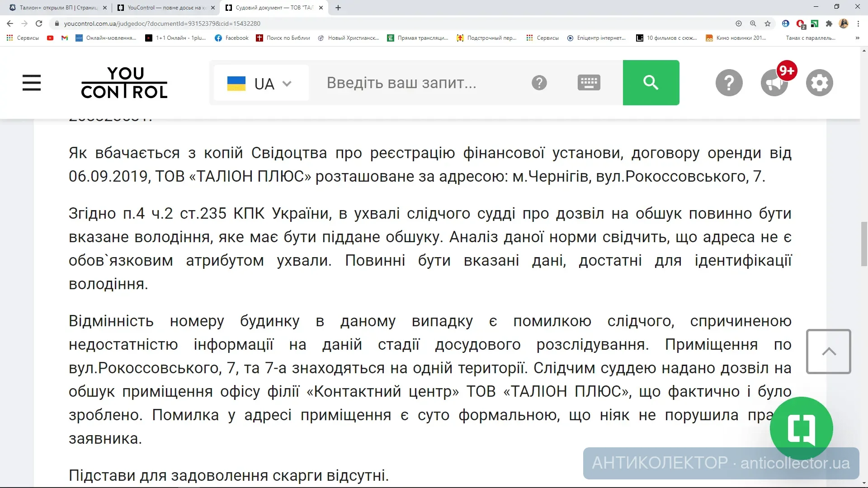Click the green search button
This screenshot has width=868, height=488.
651,83
